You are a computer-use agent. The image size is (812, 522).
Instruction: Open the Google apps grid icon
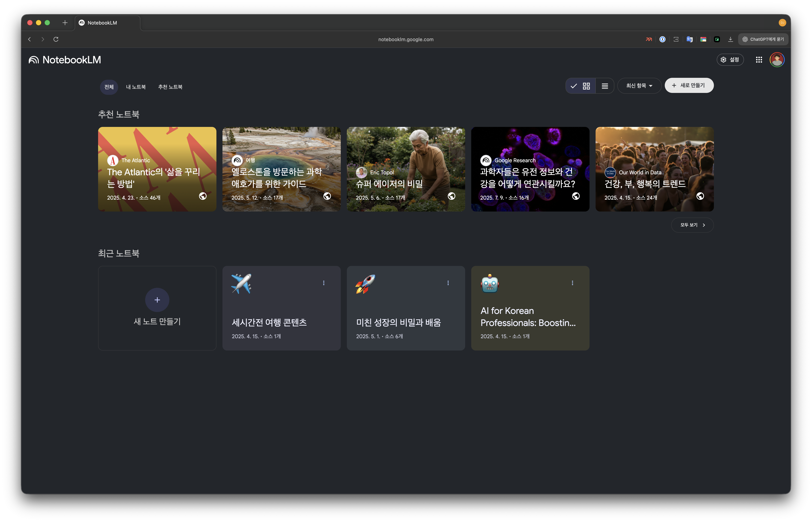coord(759,60)
